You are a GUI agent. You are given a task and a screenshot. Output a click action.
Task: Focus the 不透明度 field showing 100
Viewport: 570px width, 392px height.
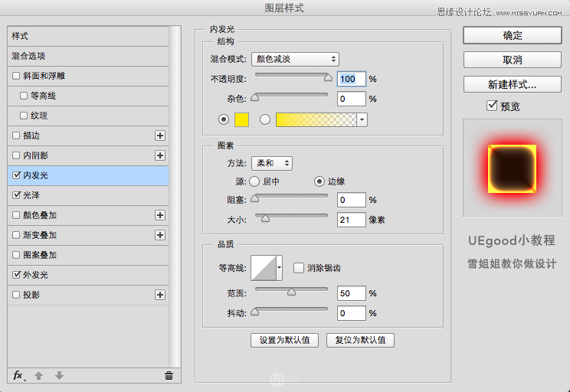352,79
